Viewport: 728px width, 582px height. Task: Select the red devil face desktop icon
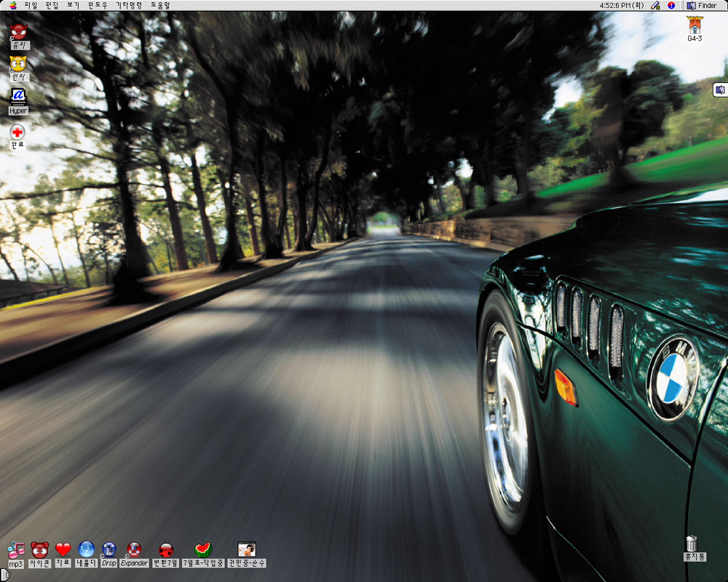(x=18, y=32)
